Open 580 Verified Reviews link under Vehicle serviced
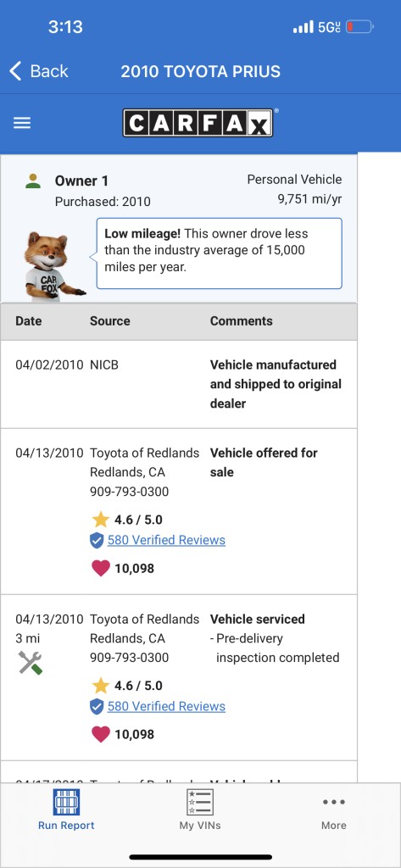Viewport: 401px width, 868px height. click(166, 706)
